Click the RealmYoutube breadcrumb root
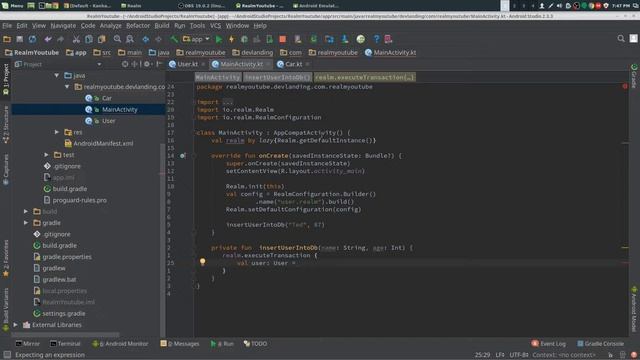 coord(32,53)
